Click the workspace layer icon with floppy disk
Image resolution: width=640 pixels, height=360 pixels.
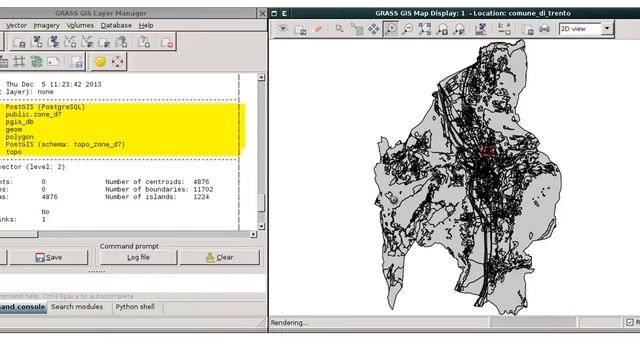(x=19, y=42)
